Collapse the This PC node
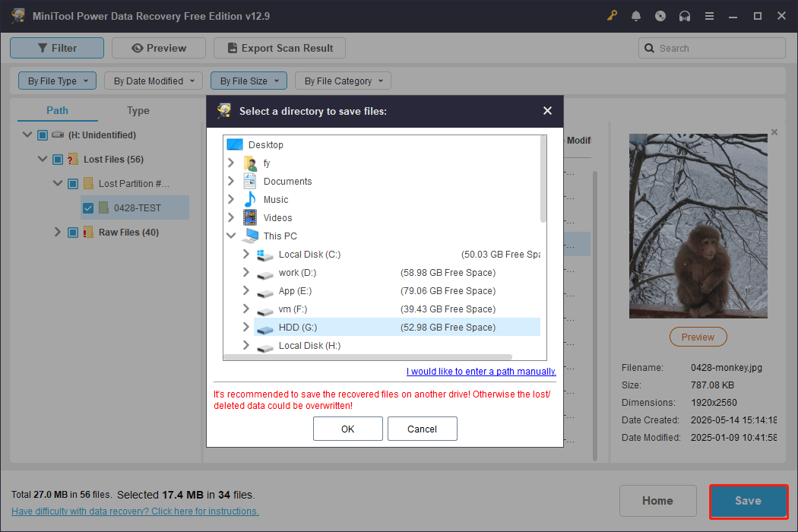Screen dimensions: 798x532 tap(231, 236)
